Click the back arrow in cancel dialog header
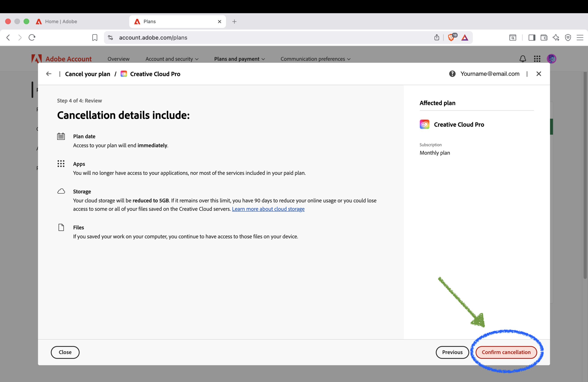The width and height of the screenshot is (588, 382). tap(49, 74)
